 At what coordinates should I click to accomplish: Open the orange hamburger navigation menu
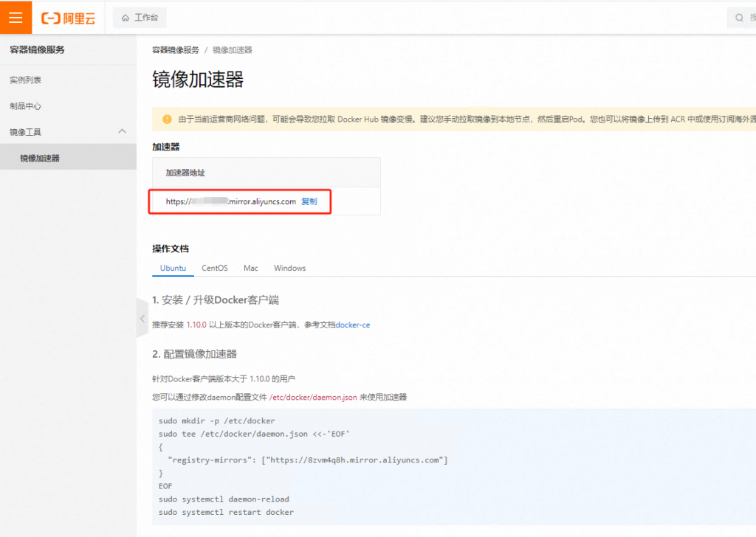(16, 18)
